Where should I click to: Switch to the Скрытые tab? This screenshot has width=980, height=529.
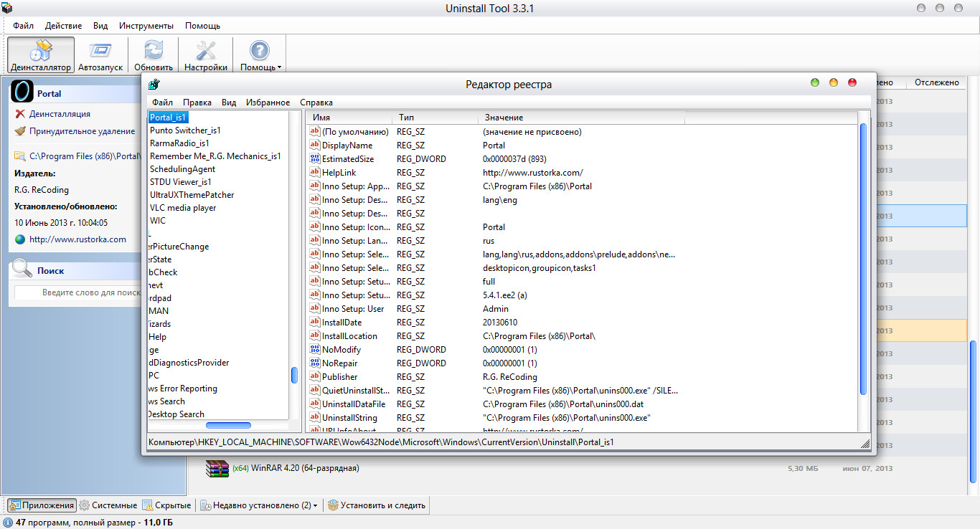click(167, 505)
